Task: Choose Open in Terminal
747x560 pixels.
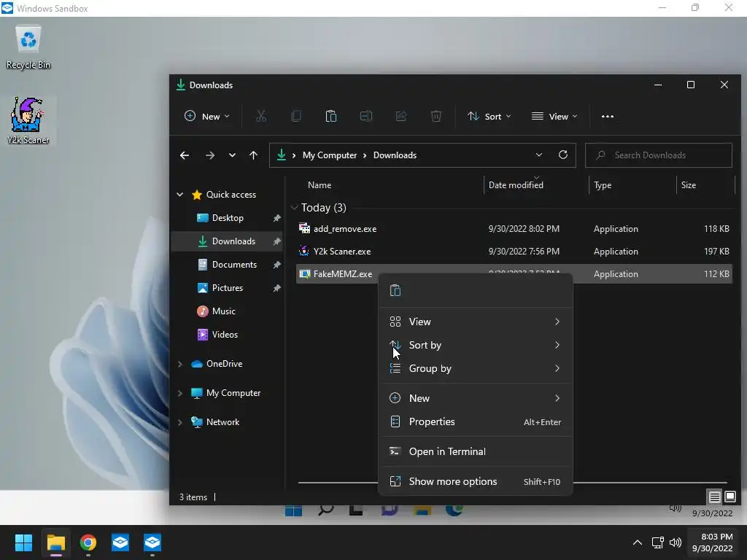Action: (476, 451)
